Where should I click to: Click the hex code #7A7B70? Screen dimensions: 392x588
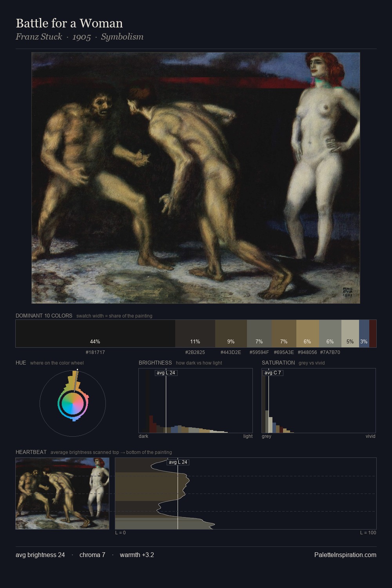[x=330, y=352]
